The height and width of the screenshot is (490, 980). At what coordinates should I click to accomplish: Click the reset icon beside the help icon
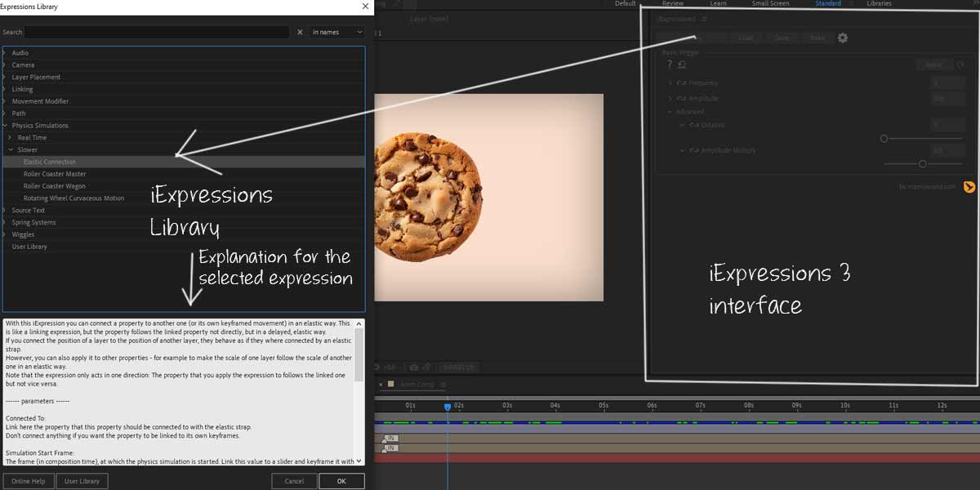682,65
